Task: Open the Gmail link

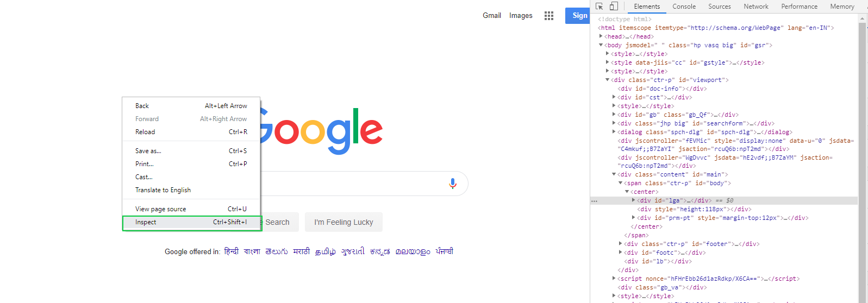Action: 492,16
